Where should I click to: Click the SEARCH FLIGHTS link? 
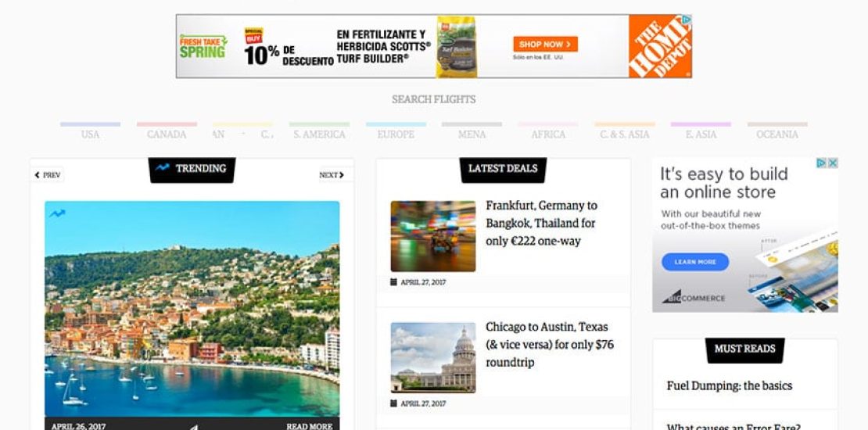click(x=434, y=99)
